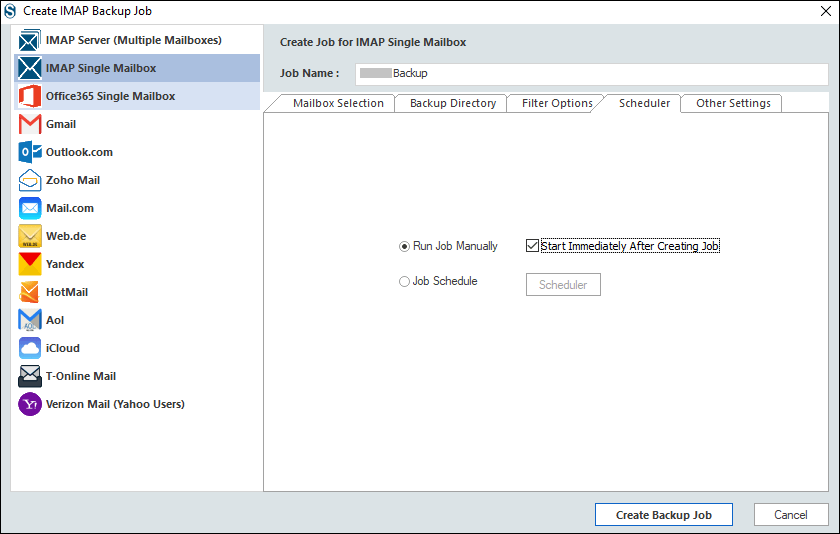This screenshot has width=840, height=534.
Task: Choose the Job Schedule radio option
Action: pos(404,281)
